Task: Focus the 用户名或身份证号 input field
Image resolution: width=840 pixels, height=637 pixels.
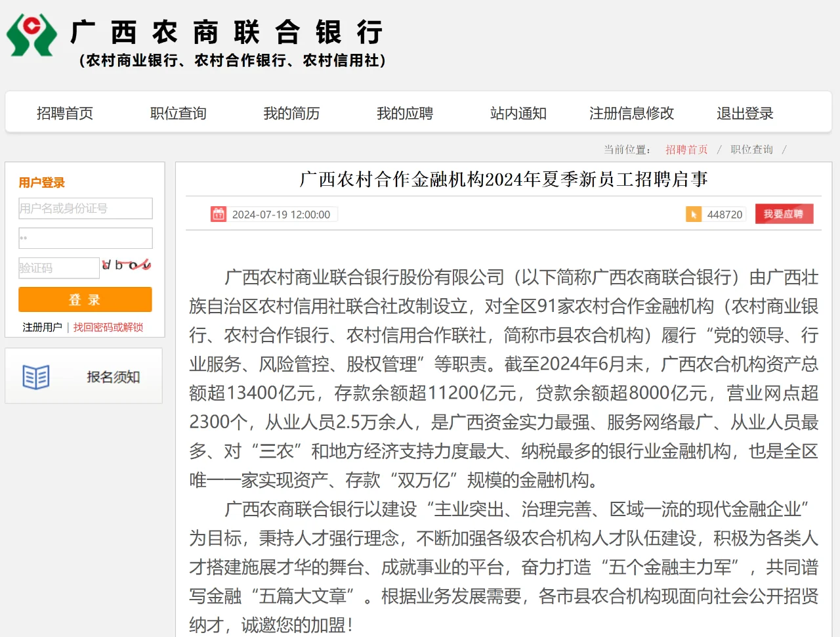Action: point(85,208)
